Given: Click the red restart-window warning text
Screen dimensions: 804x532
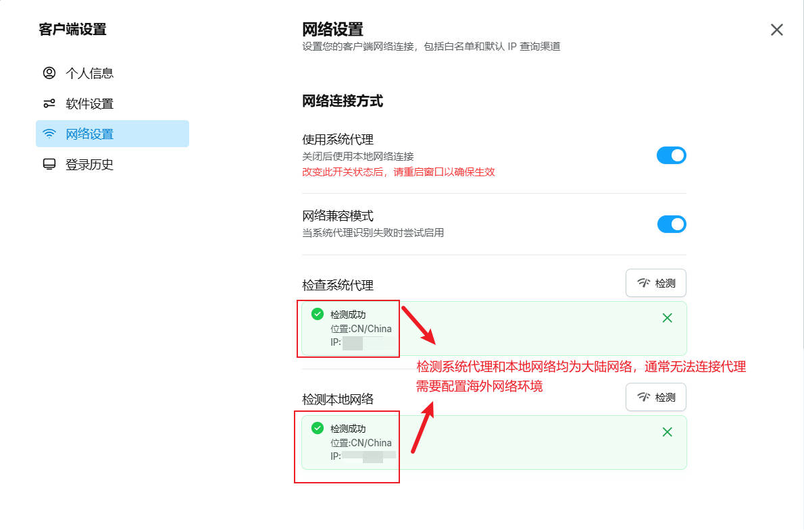Looking at the screenshot, I should click(x=399, y=172).
